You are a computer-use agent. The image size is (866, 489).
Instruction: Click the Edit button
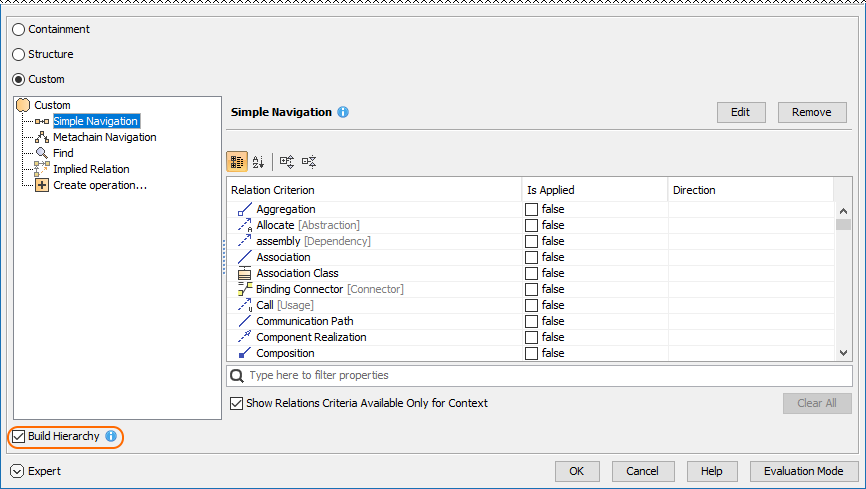[x=740, y=112]
